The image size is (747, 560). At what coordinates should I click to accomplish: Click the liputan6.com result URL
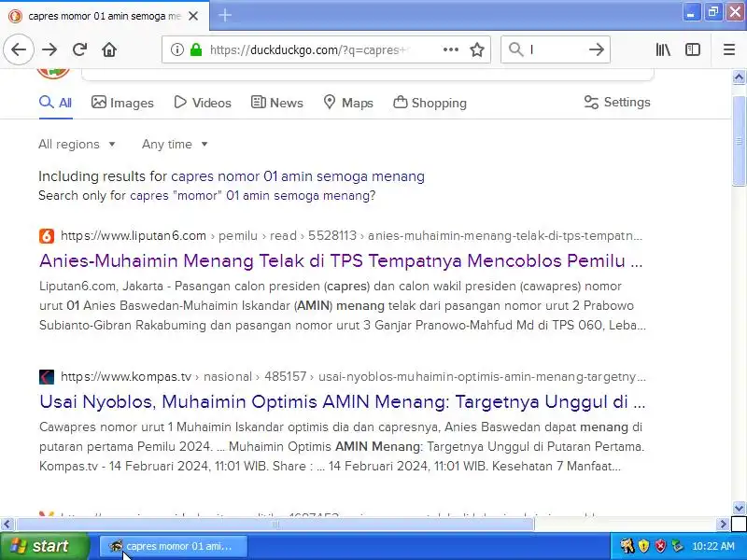point(352,236)
